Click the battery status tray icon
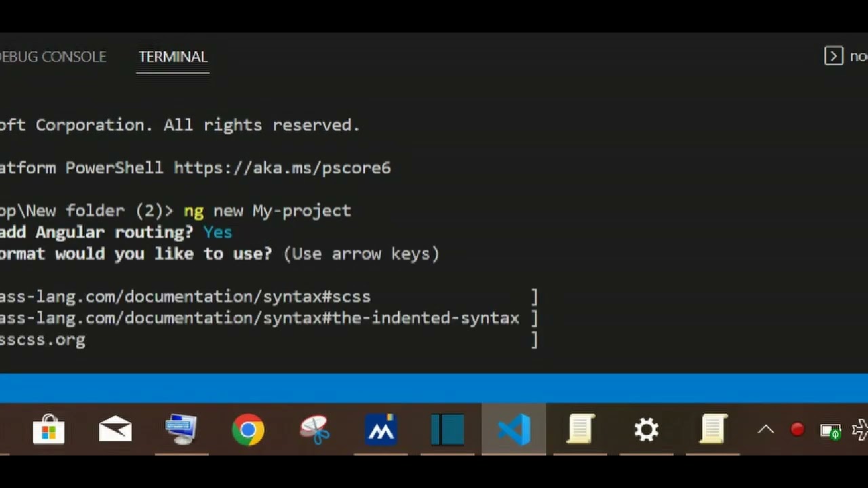The image size is (868, 488). click(831, 431)
